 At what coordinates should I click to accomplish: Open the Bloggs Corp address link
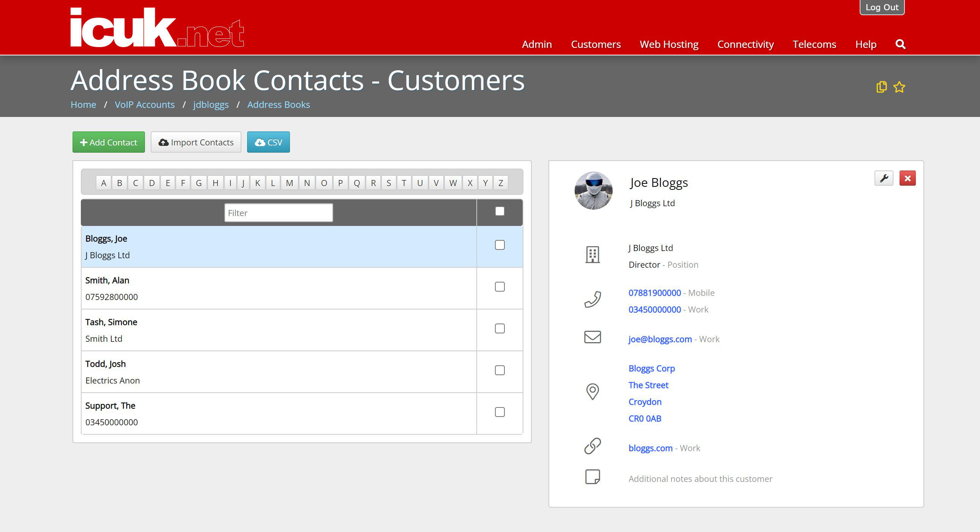point(651,369)
